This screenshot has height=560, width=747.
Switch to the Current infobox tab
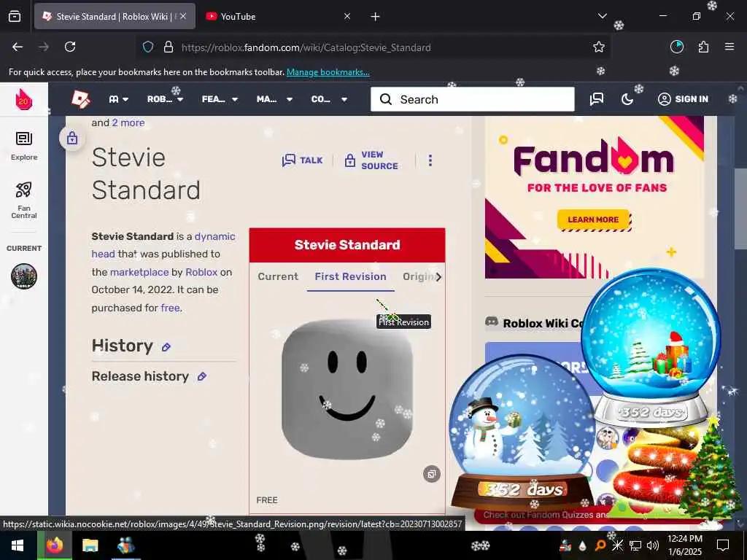pyautogui.click(x=278, y=276)
